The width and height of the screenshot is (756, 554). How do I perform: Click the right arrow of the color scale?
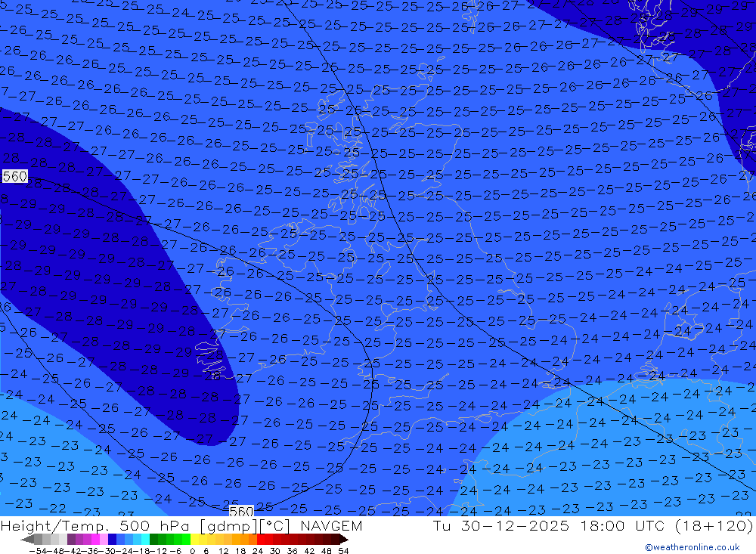tap(343, 540)
